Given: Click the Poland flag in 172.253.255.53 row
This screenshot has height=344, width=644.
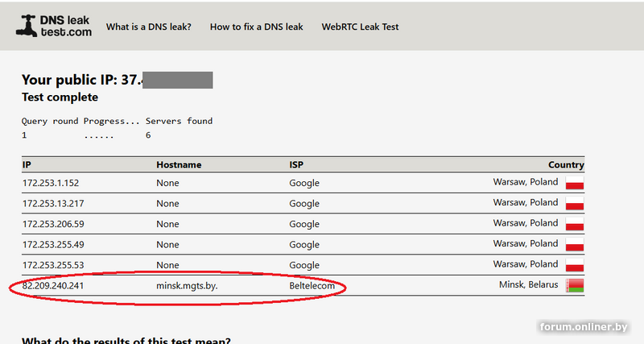Looking at the screenshot, I should (x=575, y=265).
